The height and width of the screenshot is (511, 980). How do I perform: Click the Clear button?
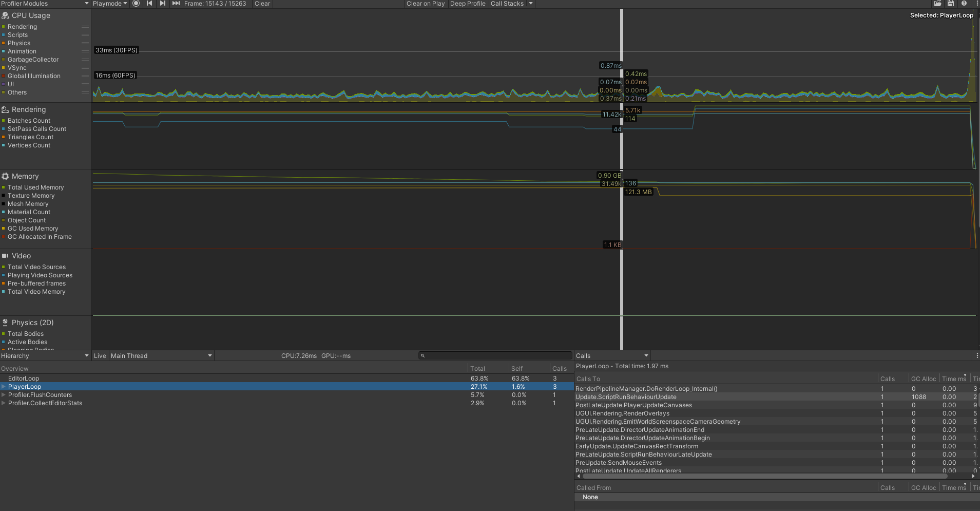pos(262,4)
